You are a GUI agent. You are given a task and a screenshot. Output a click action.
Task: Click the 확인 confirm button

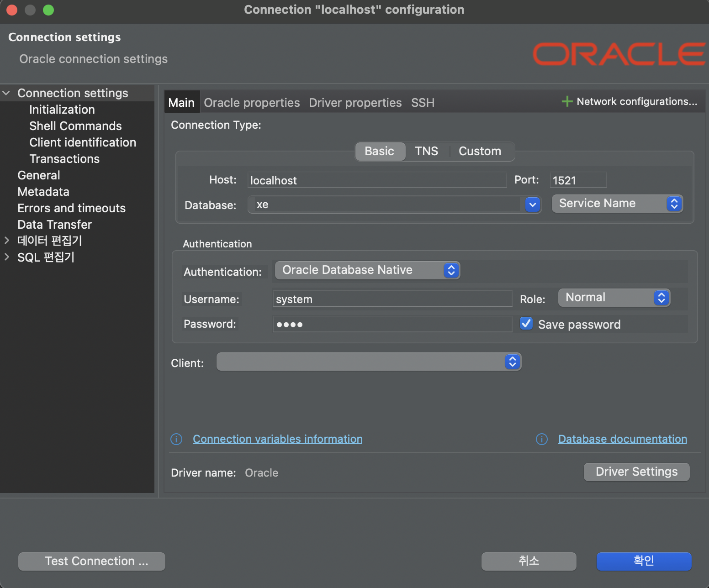[x=644, y=561]
